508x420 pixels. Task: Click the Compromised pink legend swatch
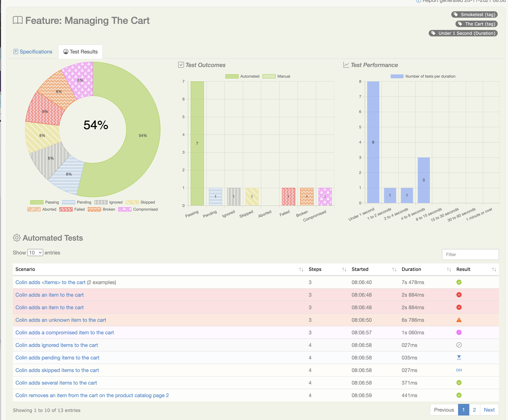[125, 209]
